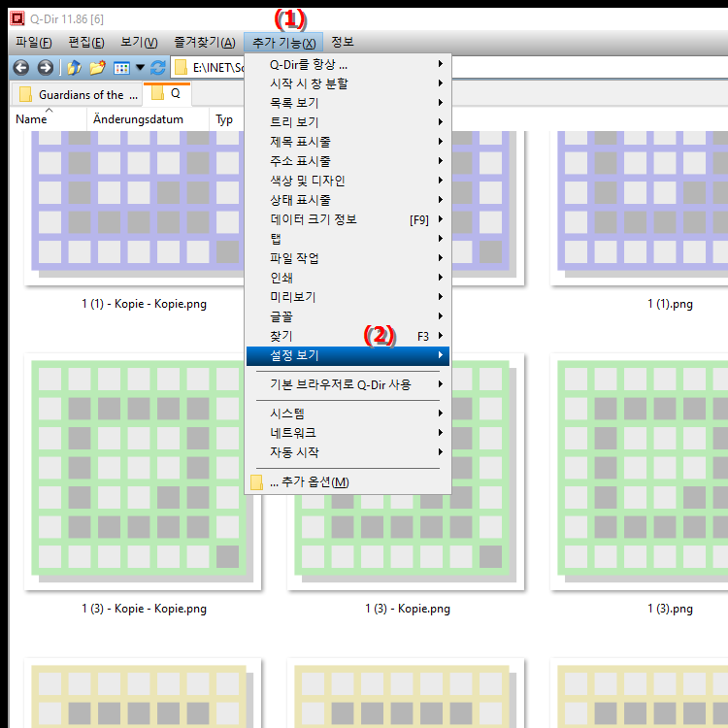The height and width of the screenshot is (728, 728).
Task: Open the 파일 작업 submenu entry
Action: pyautogui.click(x=347, y=258)
